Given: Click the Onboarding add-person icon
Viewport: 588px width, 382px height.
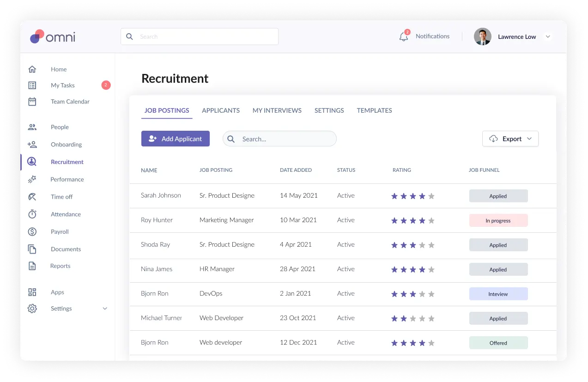Looking at the screenshot, I should tap(32, 145).
